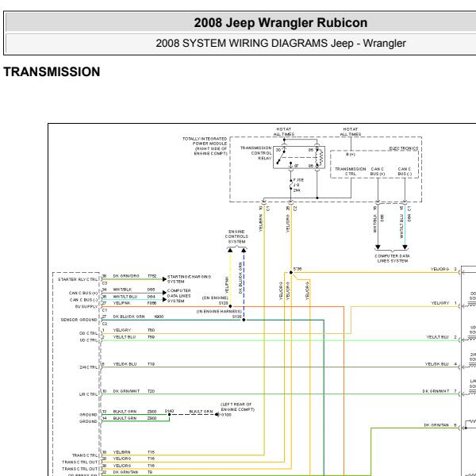Click COMPUTER DATA LINES SYSTEM under the power module
Screen dimensions: 476x476
[392, 259]
